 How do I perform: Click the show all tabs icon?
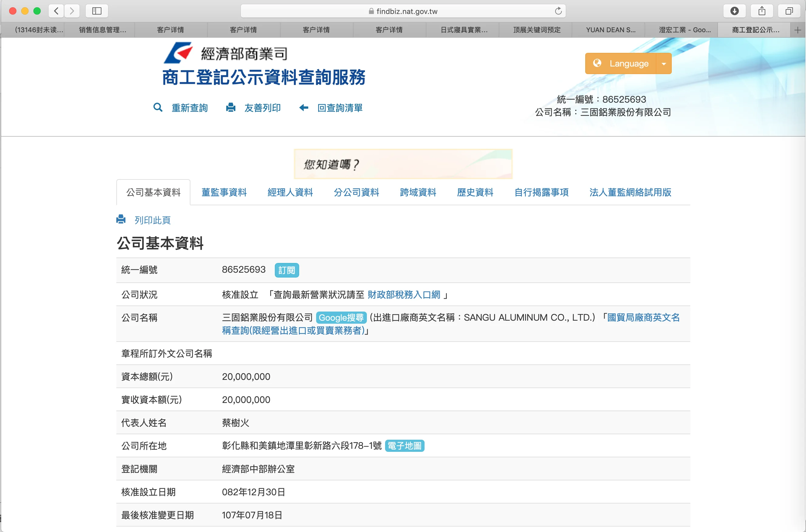tap(789, 11)
